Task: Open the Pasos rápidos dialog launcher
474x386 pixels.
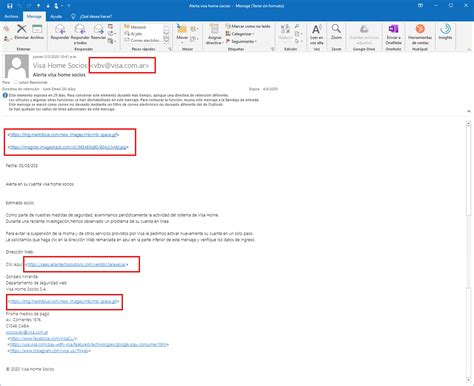Action: [x=170, y=49]
